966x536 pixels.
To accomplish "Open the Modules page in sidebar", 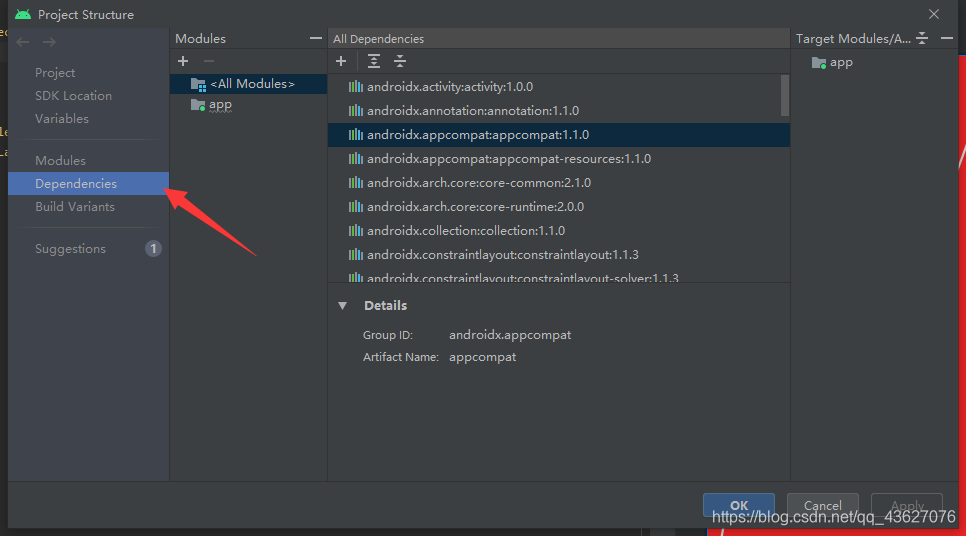I will [x=60, y=161].
